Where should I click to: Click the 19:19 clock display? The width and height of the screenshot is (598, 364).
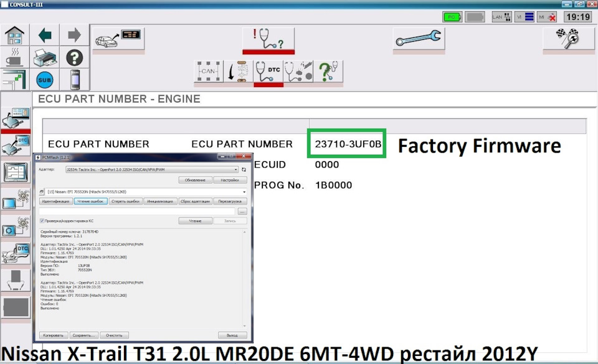click(x=578, y=17)
